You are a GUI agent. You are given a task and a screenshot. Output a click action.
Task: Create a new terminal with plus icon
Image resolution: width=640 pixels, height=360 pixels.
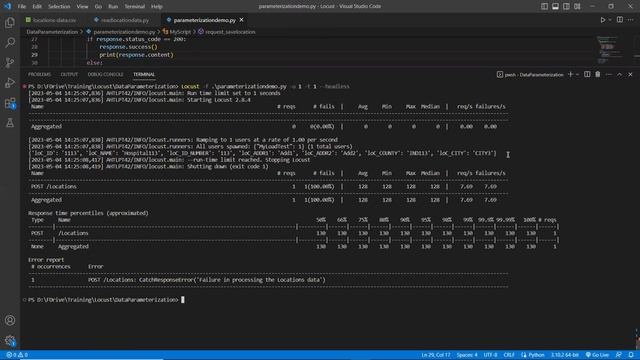(571, 74)
